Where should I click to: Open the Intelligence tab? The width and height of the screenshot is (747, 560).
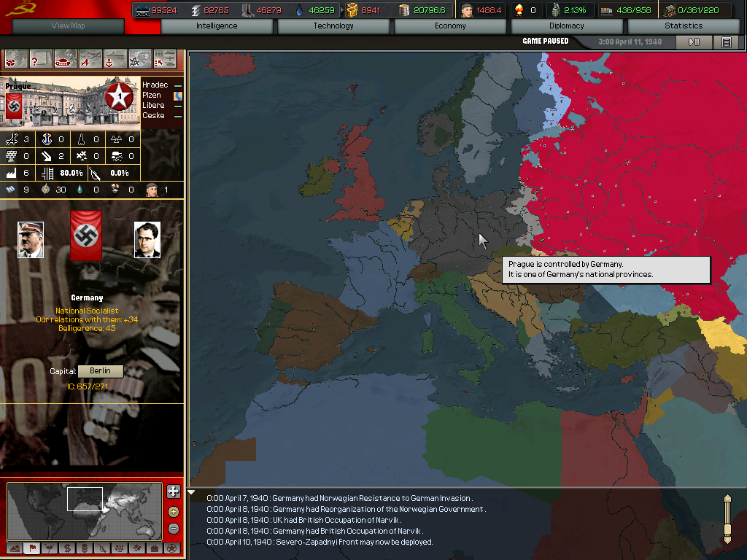(x=217, y=26)
